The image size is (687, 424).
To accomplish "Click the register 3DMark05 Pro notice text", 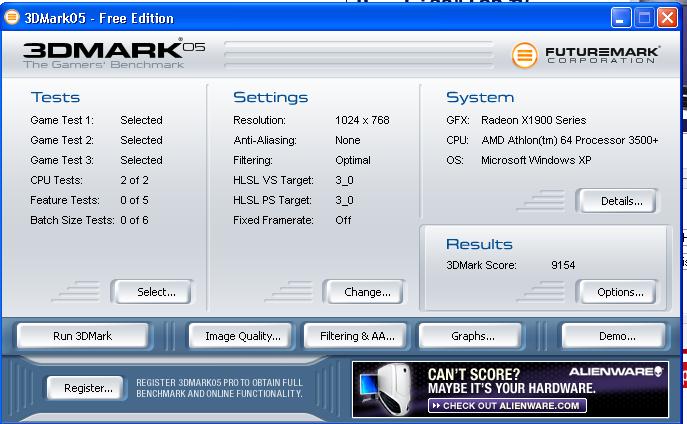I will 220,388.
